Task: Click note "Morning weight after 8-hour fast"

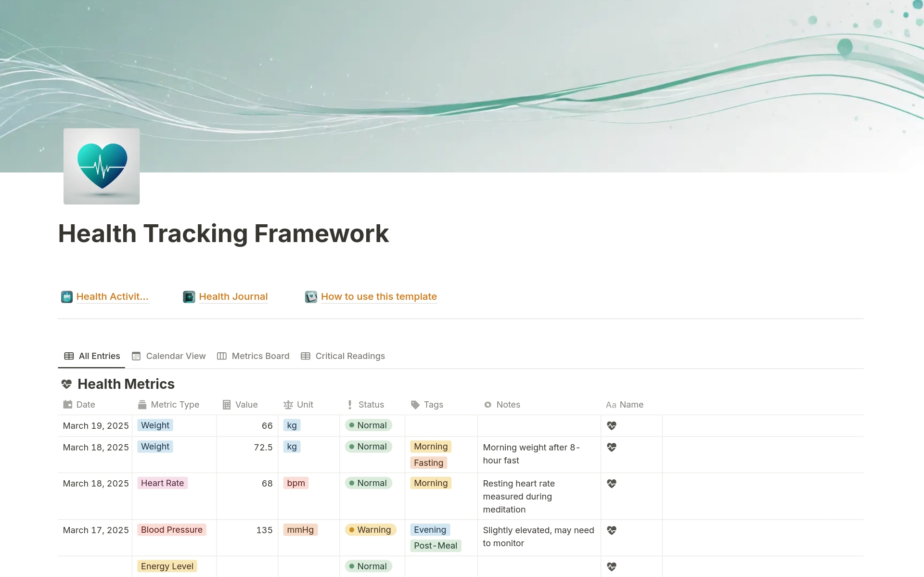Action: click(531, 454)
